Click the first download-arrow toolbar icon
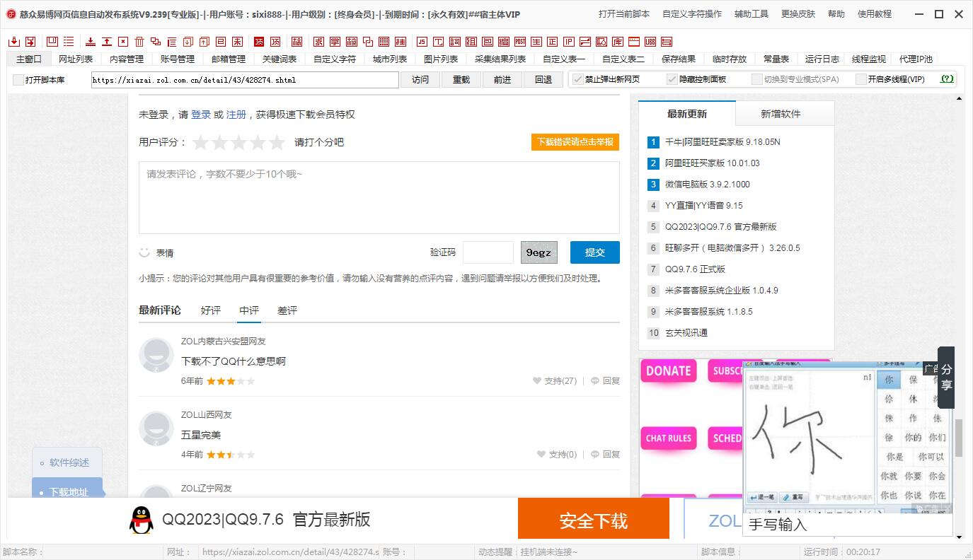 click(x=13, y=42)
